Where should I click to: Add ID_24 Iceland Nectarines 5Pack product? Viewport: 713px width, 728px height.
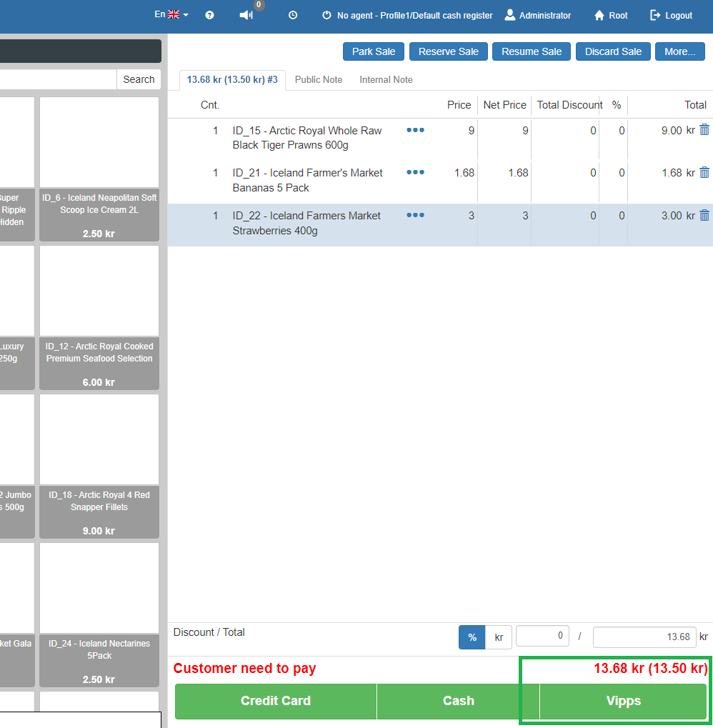tap(99, 614)
